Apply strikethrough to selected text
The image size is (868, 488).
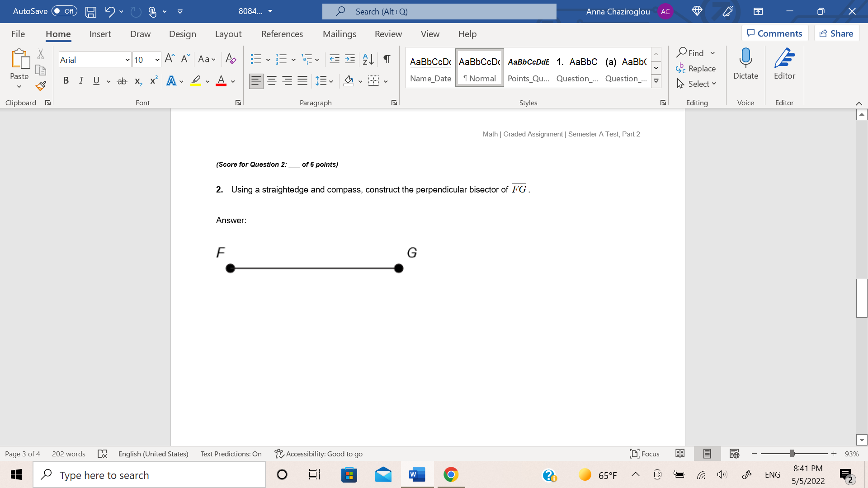click(122, 81)
